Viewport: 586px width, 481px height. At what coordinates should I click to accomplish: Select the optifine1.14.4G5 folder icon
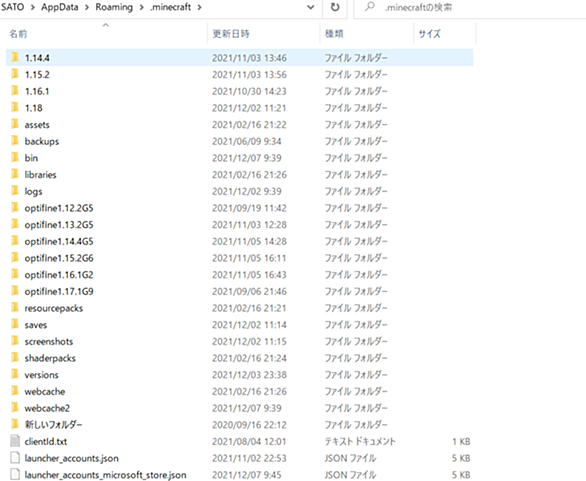[x=15, y=241]
